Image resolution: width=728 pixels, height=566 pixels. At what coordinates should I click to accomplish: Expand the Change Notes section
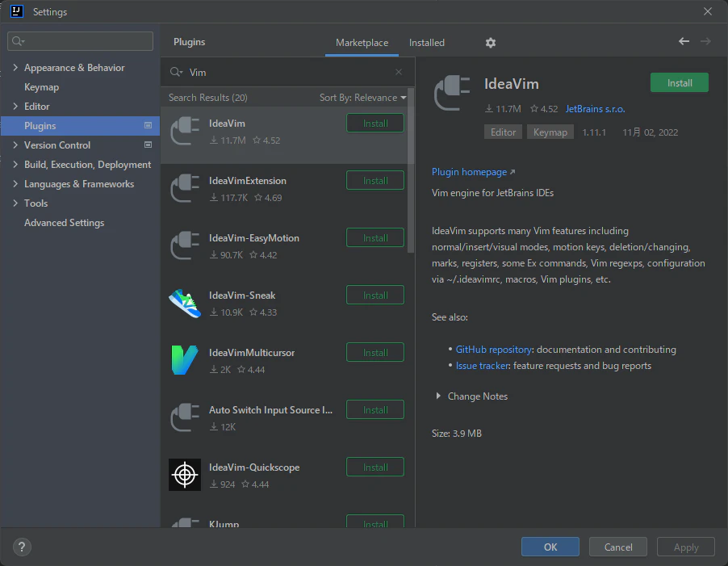[x=437, y=396]
